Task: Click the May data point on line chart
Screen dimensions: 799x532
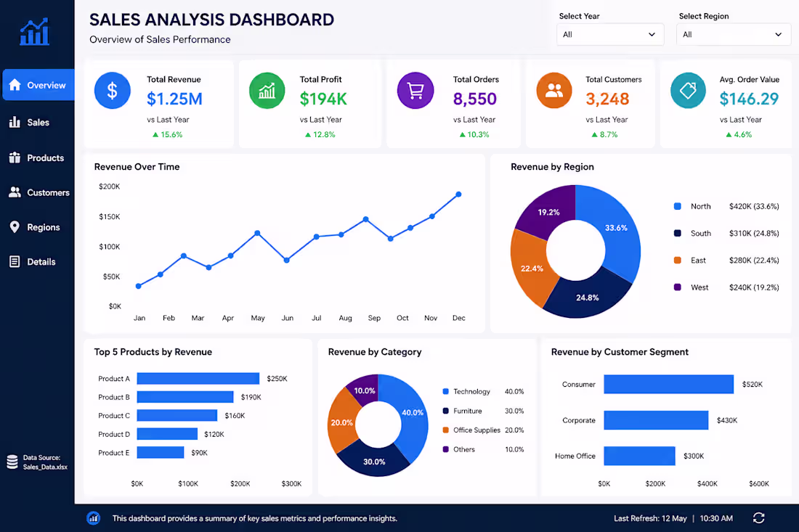Action: [x=257, y=233]
